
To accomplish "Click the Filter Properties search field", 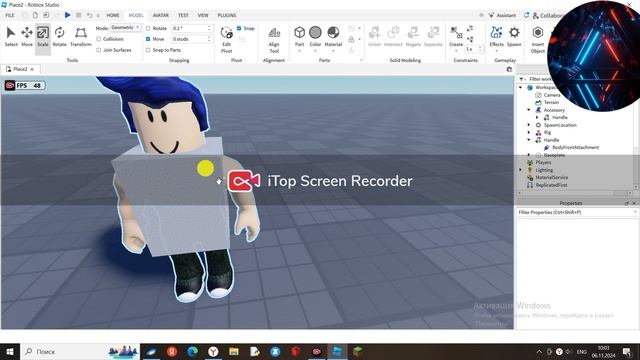I will pos(577,212).
